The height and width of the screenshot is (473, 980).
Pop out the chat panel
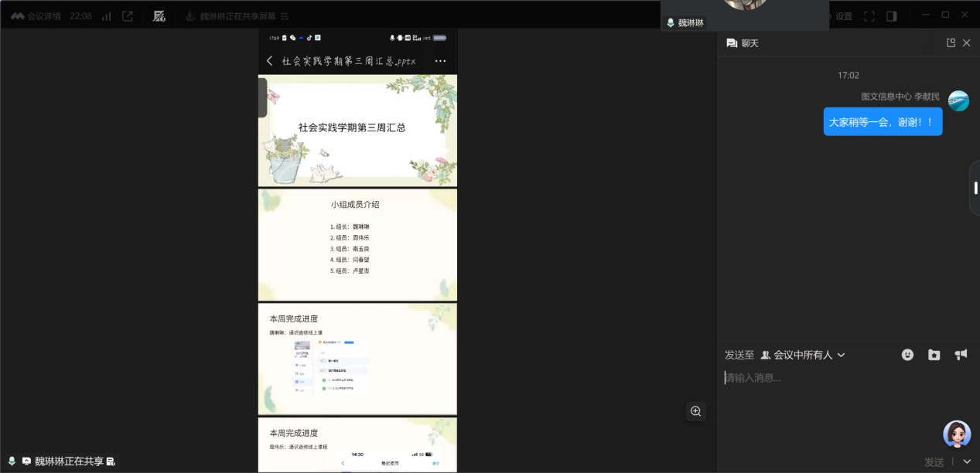[951, 43]
